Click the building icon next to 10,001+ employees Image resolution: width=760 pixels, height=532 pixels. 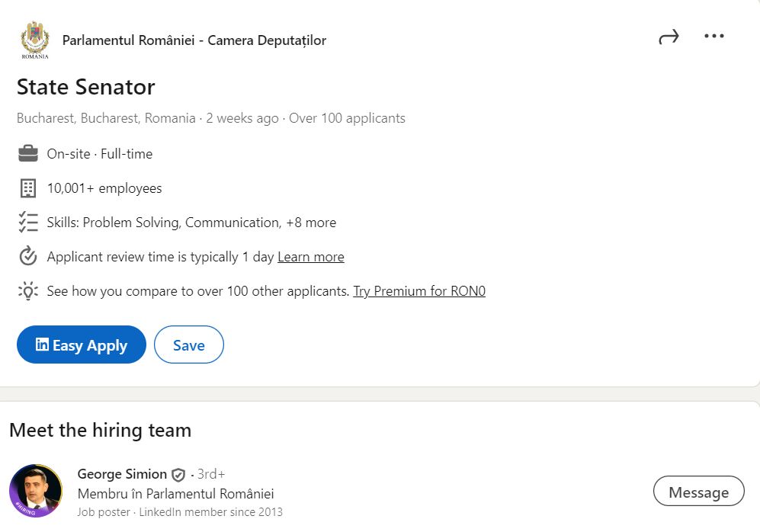point(28,188)
